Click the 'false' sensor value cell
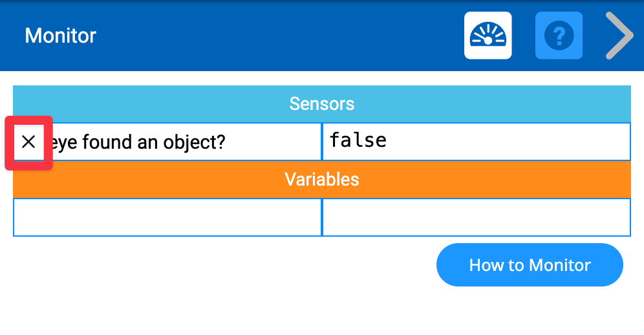The image size is (644, 335). 476,142
